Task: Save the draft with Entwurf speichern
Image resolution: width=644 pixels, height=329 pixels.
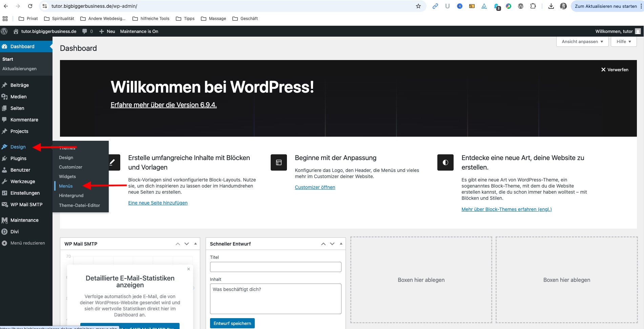Action: pyautogui.click(x=232, y=323)
